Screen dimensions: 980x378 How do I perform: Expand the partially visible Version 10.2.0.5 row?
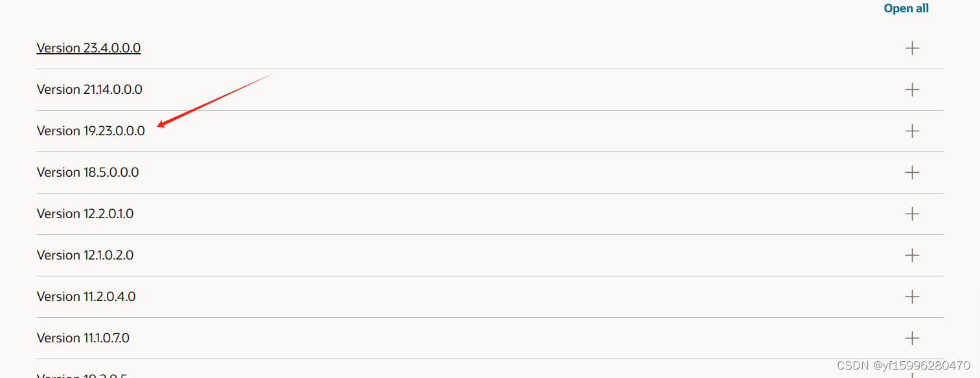click(911, 374)
